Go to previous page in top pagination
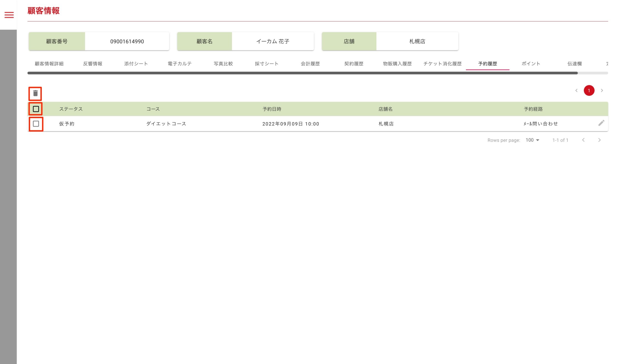This screenshot has width=618, height=364. [x=576, y=91]
